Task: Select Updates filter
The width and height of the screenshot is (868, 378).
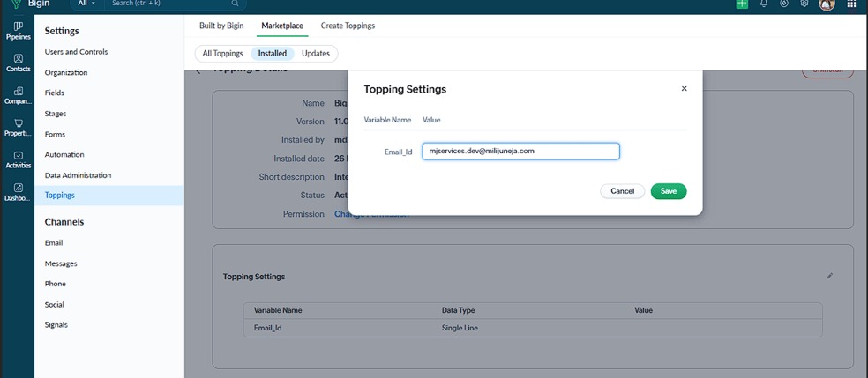Action: point(316,54)
